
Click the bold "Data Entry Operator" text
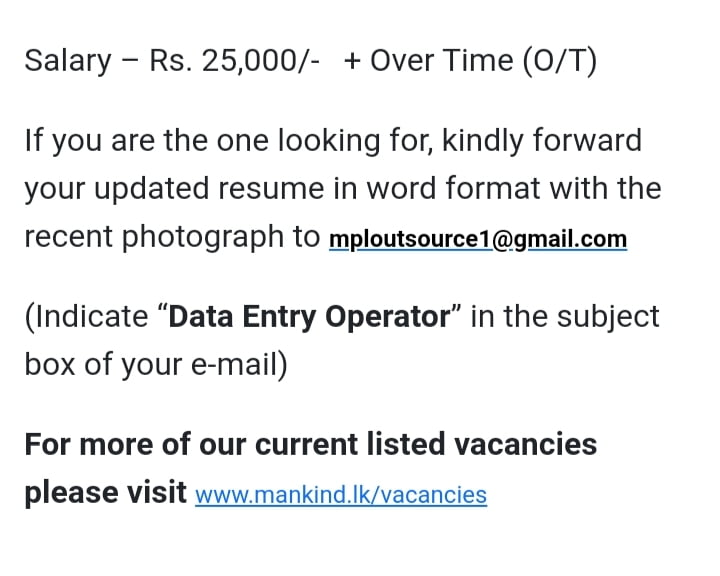click(x=310, y=317)
